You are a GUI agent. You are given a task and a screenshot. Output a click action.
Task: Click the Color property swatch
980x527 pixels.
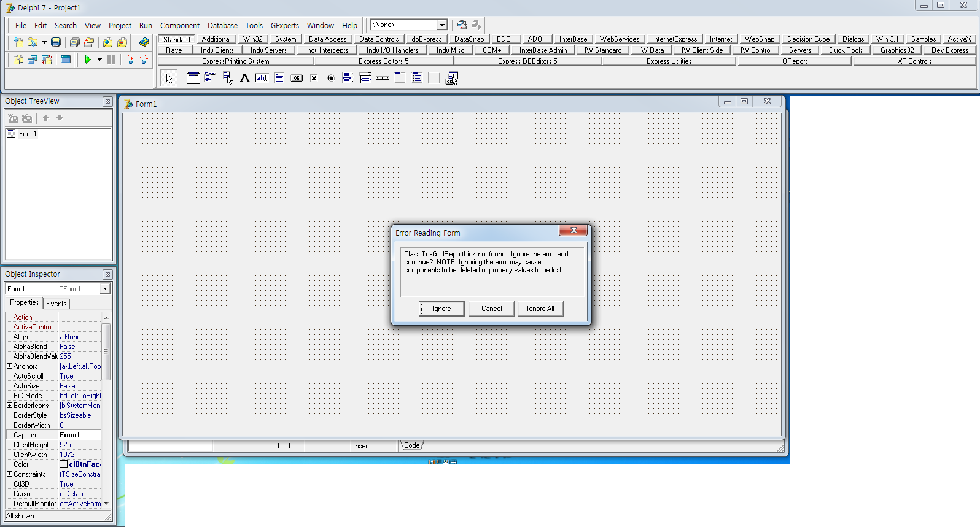point(63,464)
